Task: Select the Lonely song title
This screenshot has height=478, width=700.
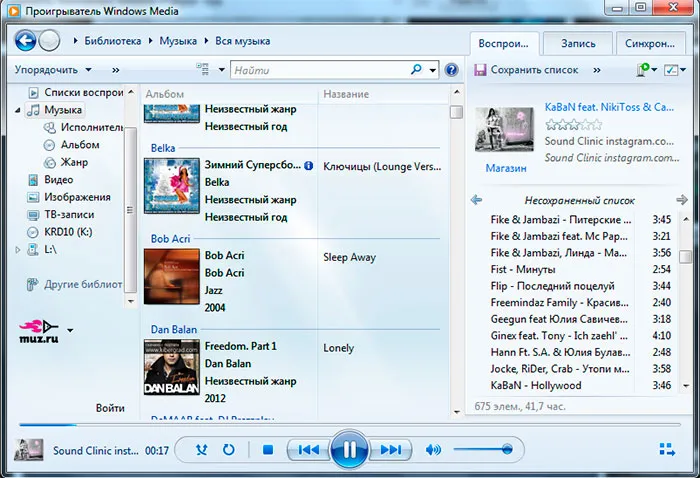Action: (338, 348)
